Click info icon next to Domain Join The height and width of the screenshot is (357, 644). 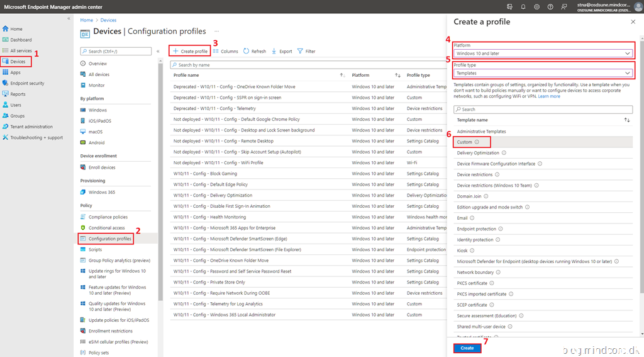pyautogui.click(x=486, y=196)
